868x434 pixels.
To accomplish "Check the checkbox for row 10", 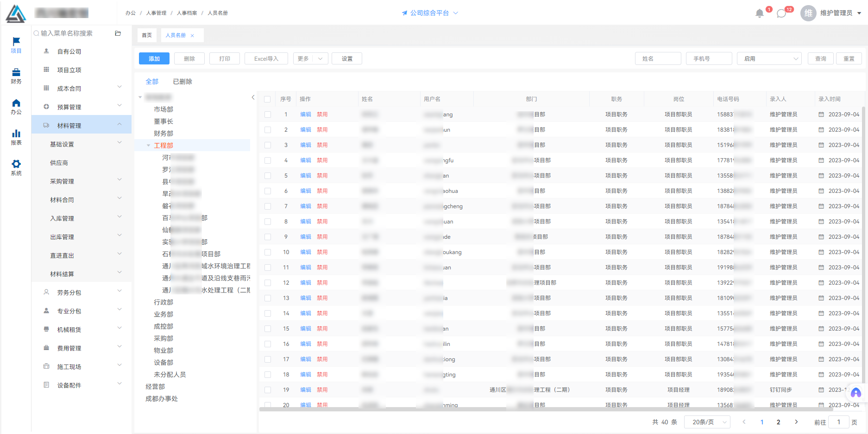I will [x=268, y=252].
